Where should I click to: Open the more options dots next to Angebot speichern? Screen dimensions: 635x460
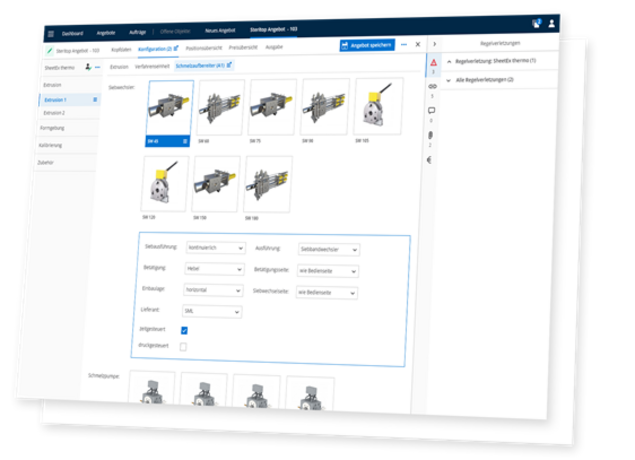click(404, 45)
